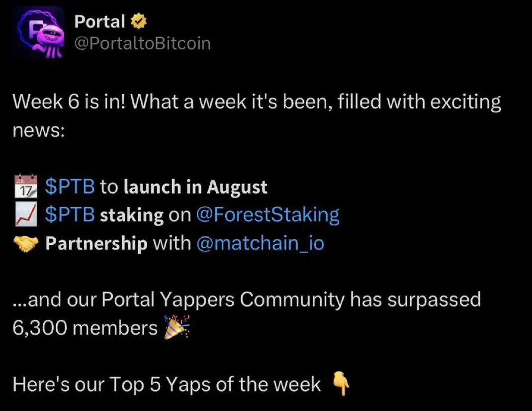Open the first $PTB cashtag link
Image resolution: width=532 pixels, height=411 pixels.
click(70, 187)
